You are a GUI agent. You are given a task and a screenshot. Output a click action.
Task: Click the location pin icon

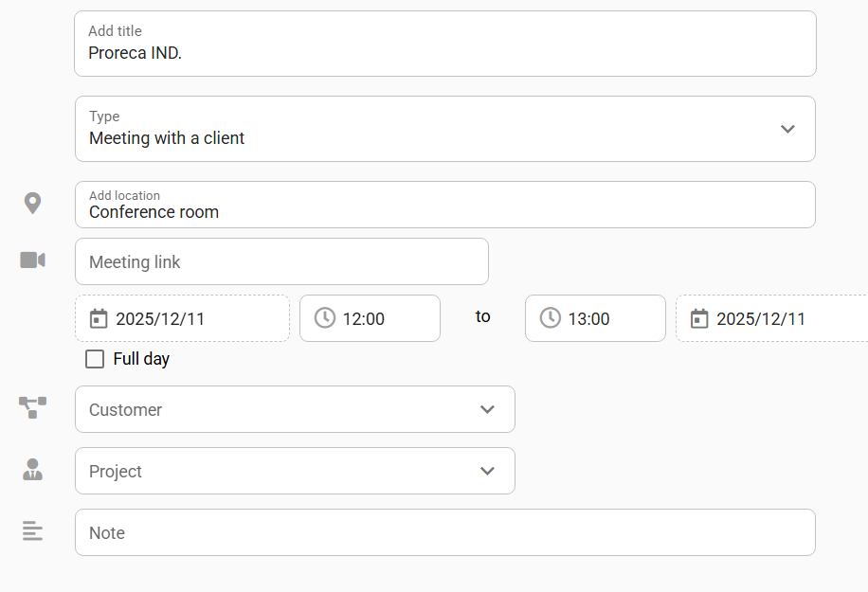pos(32,203)
